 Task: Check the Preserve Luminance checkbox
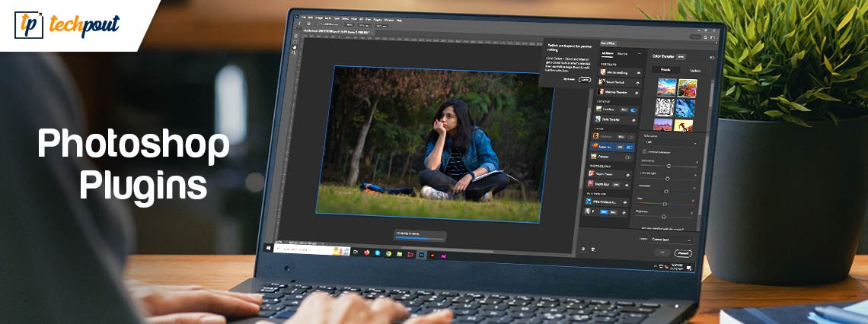tap(644, 151)
